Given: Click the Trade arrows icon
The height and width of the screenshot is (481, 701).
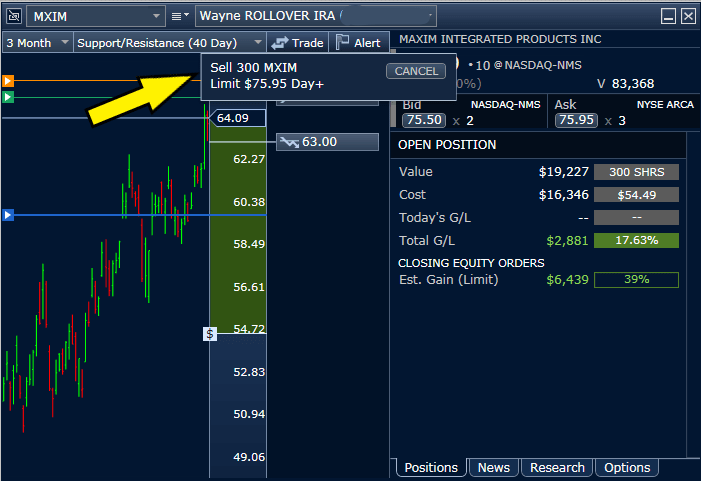Looking at the screenshot, I should tap(280, 43).
